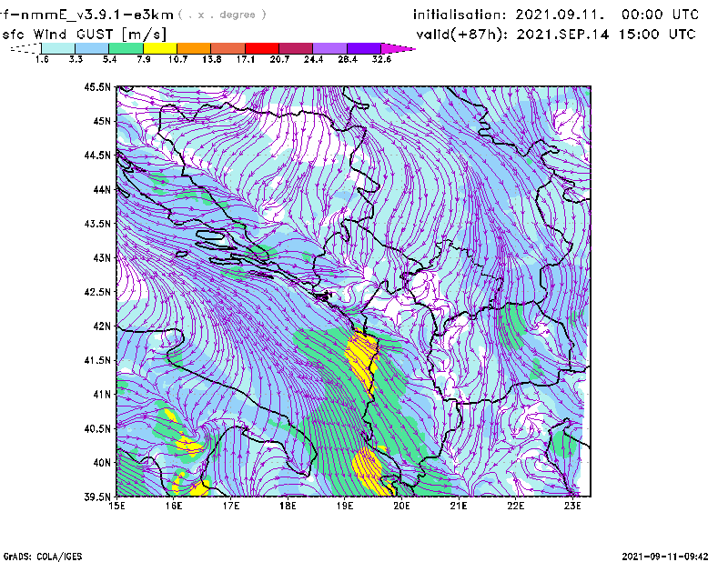728x562 pixels.
Task: Click the 'sfc Wind GUST [m/s]' title
Action: click(x=84, y=35)
